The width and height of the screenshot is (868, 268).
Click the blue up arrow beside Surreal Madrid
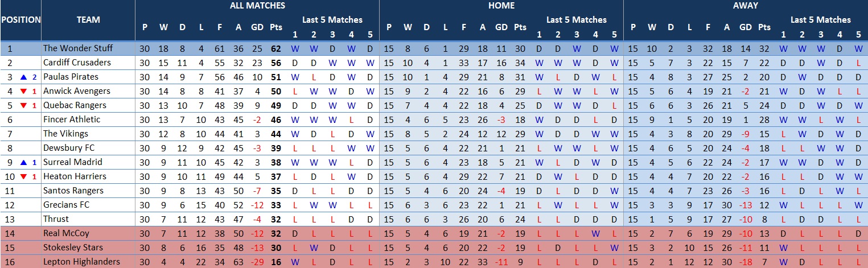click(23, 162)
